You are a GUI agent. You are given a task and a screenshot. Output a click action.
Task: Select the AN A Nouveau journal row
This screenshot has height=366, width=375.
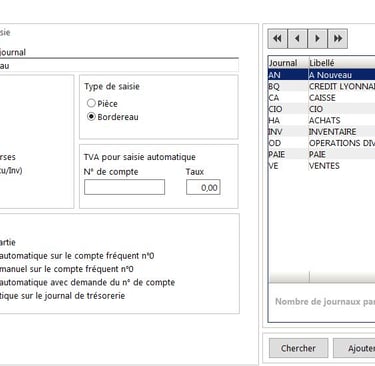(322, 75)
